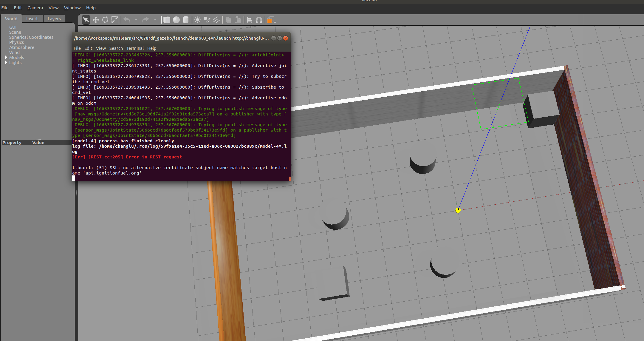This screenshot has width=644, height=341.
Task: Select Spherical Coordinates in world tree
Action: pos(31,37)
